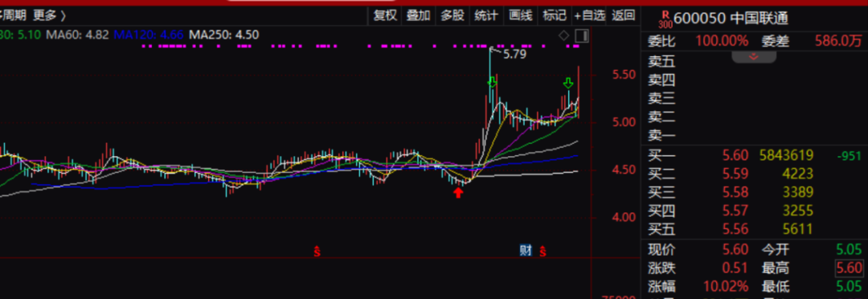Activate the 画线 drawing tool
Image resolution: width=868 pixels, height=299 pixels.
(x=520, y=15)
